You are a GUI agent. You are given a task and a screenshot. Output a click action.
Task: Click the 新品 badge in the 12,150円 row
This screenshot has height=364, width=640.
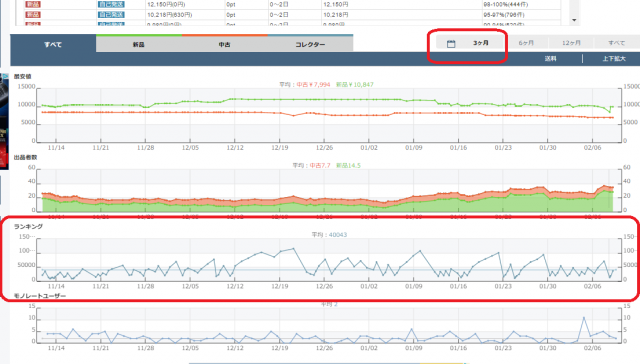33,4
